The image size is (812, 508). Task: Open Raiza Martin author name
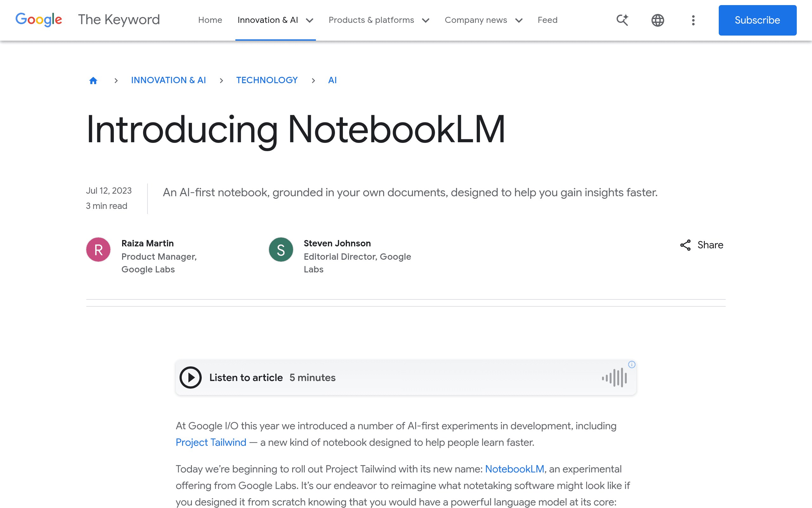click(x=147, y=243)
